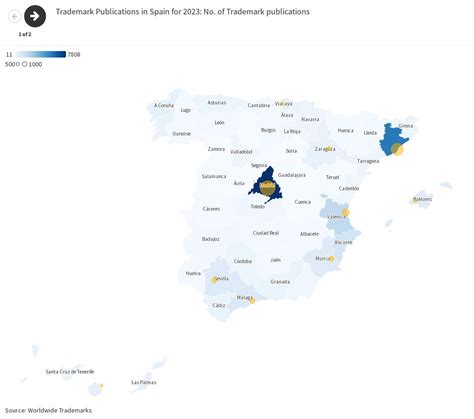Click the Source: Worldwide Trademarks text
This screenshot has width=474, height=419.
[x=48, y=410]
